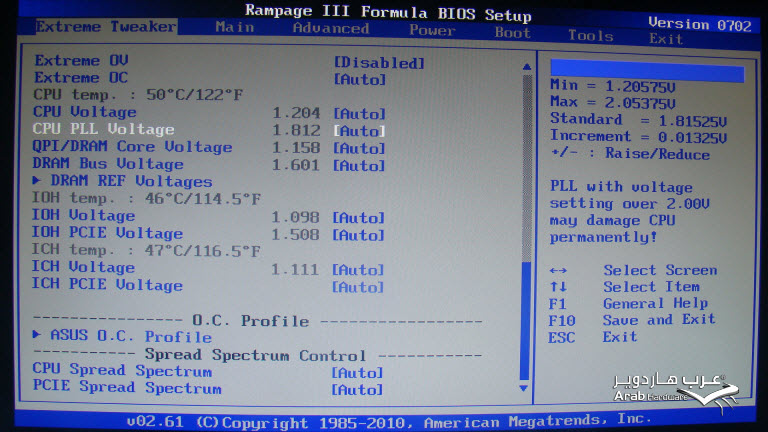This screenshot has width=768, height=432.
Task: Select the Extreme OV label
Action: point(81,60)
